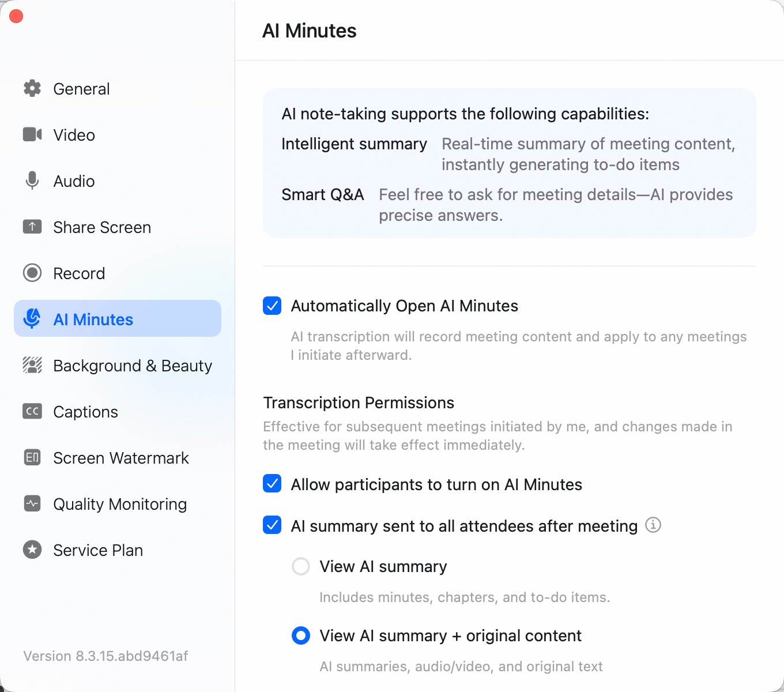Click info icon beside AI summary option
The width and height of the screenshot is (784, 692).
[x=653, y=525]
